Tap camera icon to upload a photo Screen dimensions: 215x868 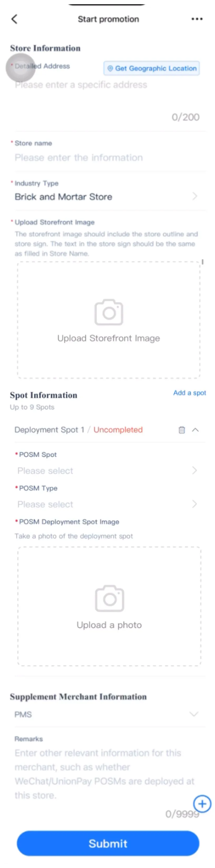click(109, 598)
